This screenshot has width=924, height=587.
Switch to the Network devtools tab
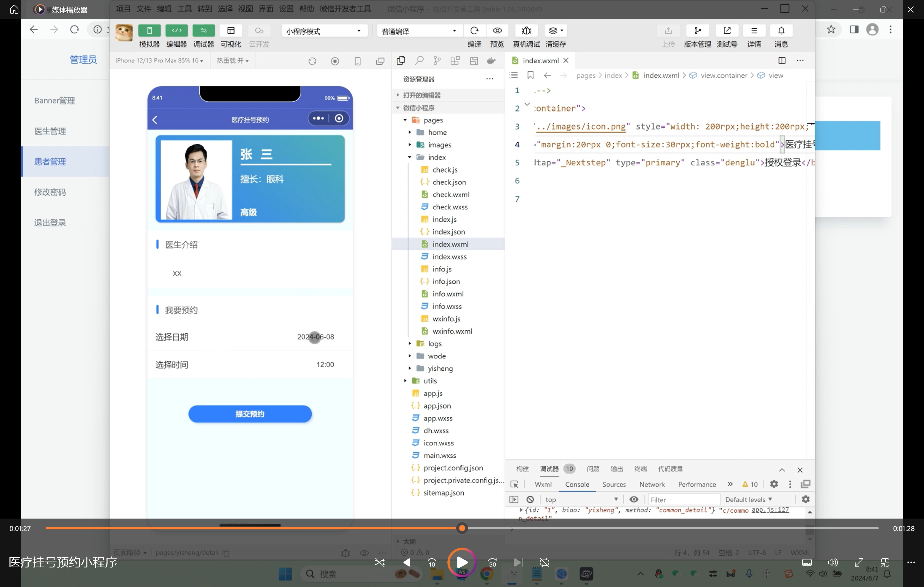[651, 484]
